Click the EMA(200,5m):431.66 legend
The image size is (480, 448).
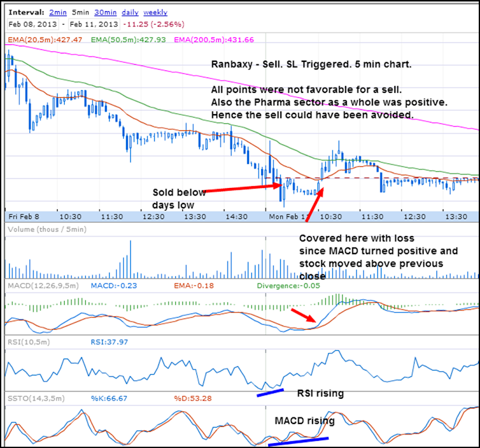click(214, 40)
